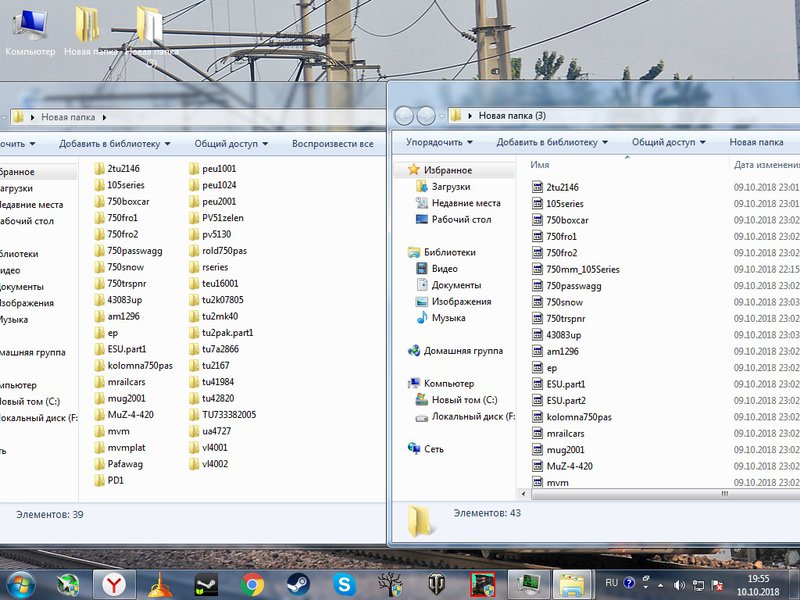The height and width of the screenshot is (600, 800).
Task: Launch Google Chrome from the taskbar
Action: (251, 584)
